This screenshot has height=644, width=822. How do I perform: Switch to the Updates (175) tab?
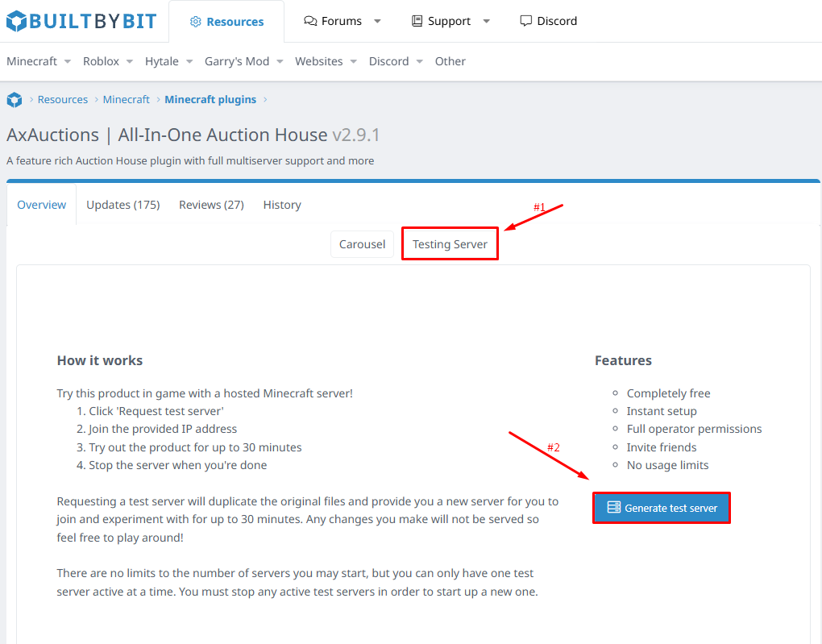[x=123, y=205]
